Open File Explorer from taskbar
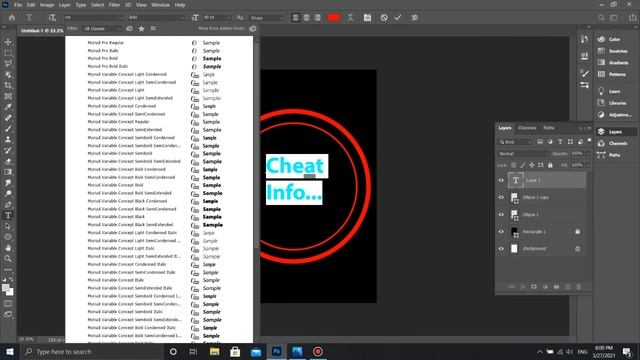This screenshot has height=360, width=640. tap(214, 351)
